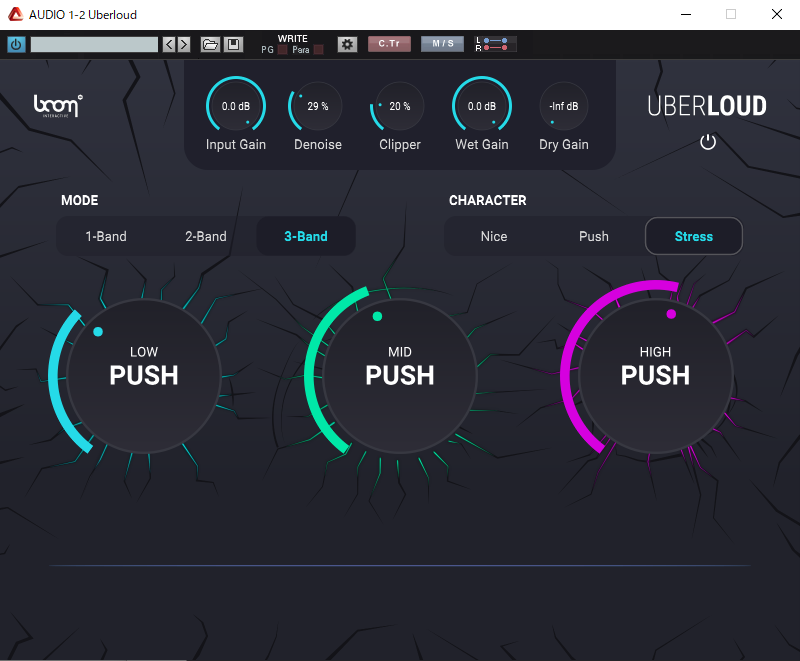The height and width of the screenshot is (661, 800).
Task: Click the WRITE label in the toolbar
Action: [292, 39]
